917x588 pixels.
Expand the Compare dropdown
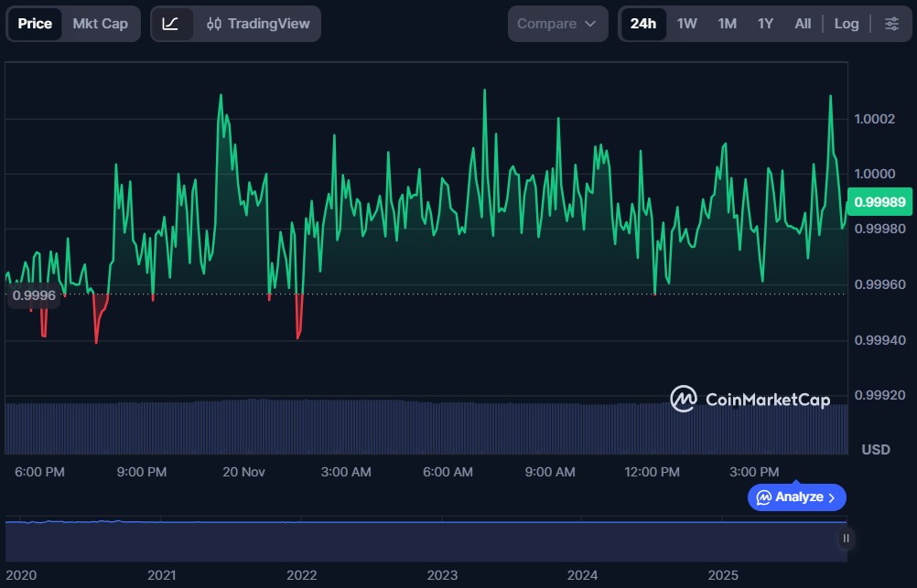557,24
